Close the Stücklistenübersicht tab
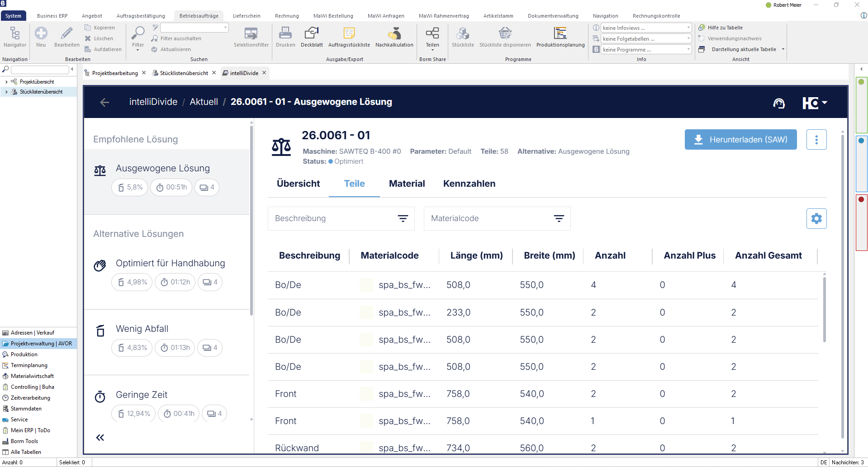 [x=214, y=73]
